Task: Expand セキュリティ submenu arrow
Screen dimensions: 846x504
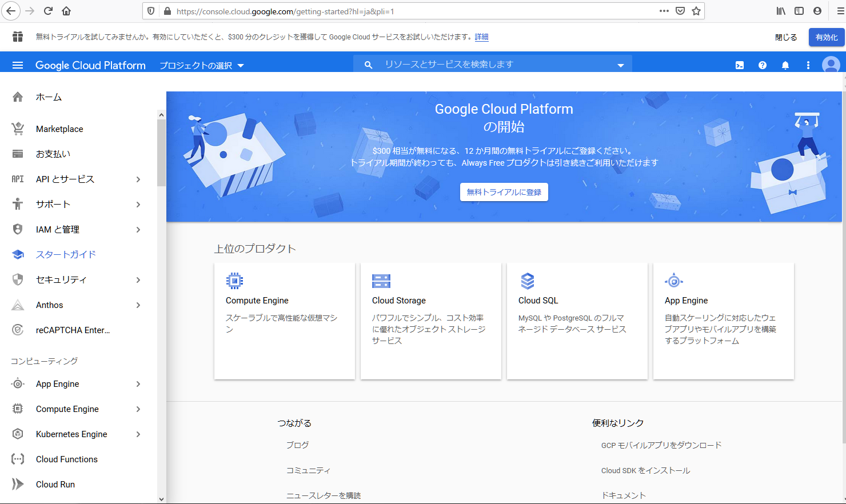Action: [138, 280]
